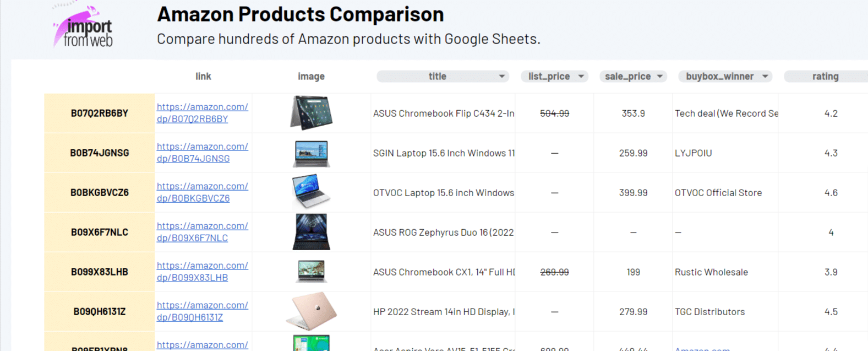868x351 pixels.
Task: Open the title column filter dropdown
Action: tap(502, 77)
